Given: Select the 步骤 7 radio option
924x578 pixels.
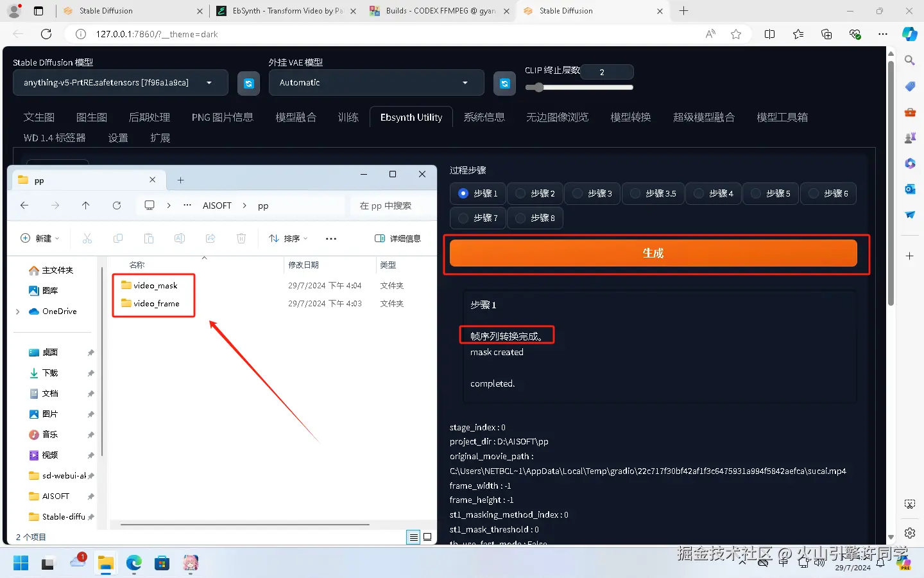Looking at the screenshot, I should [x=478, y=218].
